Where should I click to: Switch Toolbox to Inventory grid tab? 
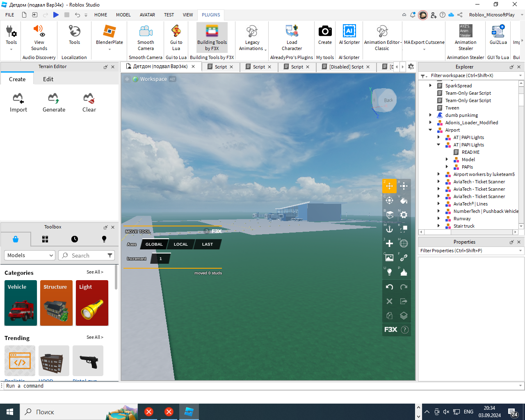pyautogui.click(x=45, y=239)
